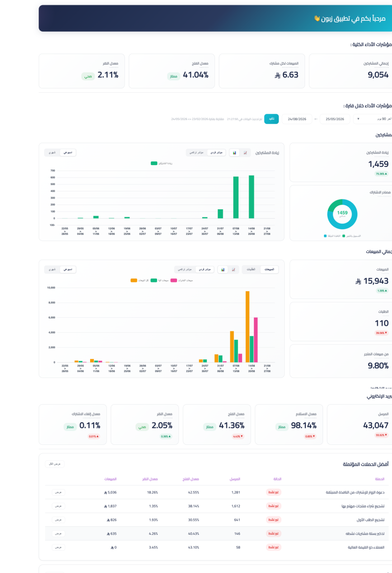Click the start date field 25/05/2026
Image resolution: width=392 pixels, height=573 pixels.
tap(335, 119)
